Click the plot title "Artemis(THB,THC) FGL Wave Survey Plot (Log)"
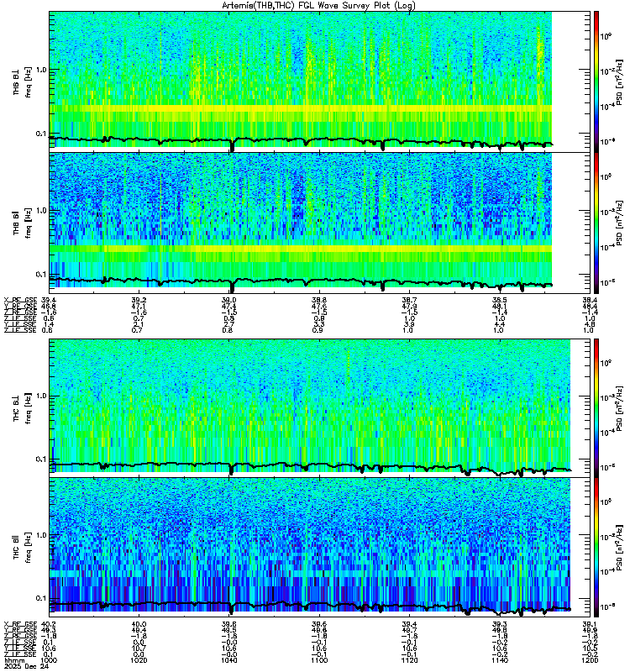630x672 pixels. (318, 6)
